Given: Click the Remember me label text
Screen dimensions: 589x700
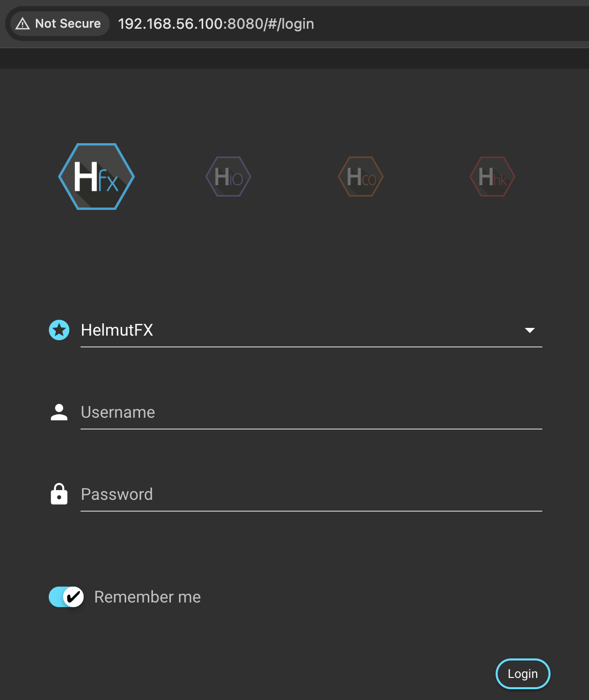Looking at the screenshot, I should [147, 597].
